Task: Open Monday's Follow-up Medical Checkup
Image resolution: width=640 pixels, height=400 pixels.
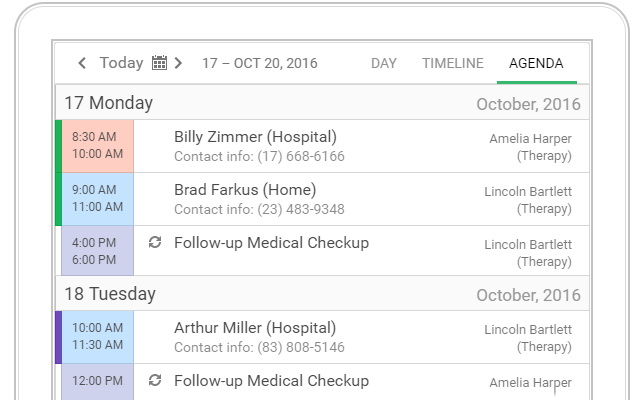Action: (x=271, y=242)
